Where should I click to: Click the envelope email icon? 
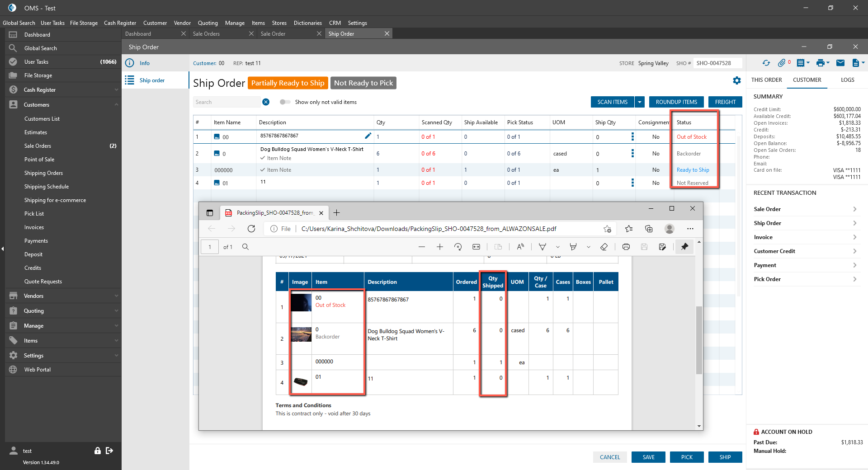pos(840,63)
